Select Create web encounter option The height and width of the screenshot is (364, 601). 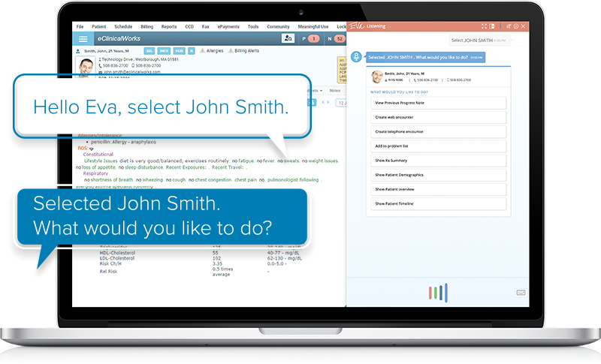pos(438,118)
